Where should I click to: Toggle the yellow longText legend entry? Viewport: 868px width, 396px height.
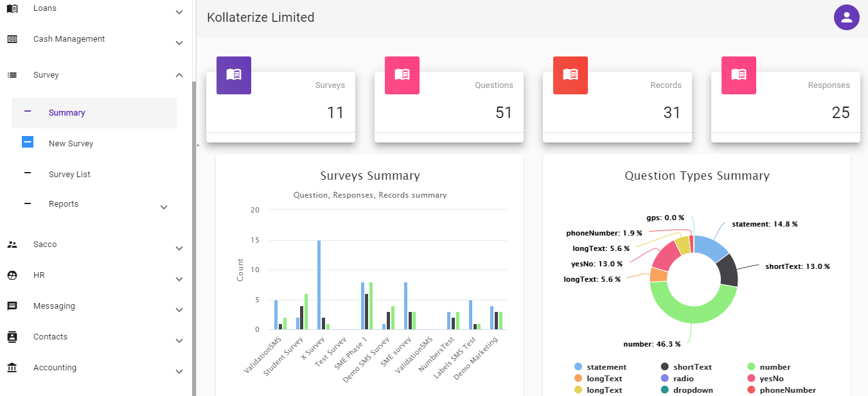598,390
